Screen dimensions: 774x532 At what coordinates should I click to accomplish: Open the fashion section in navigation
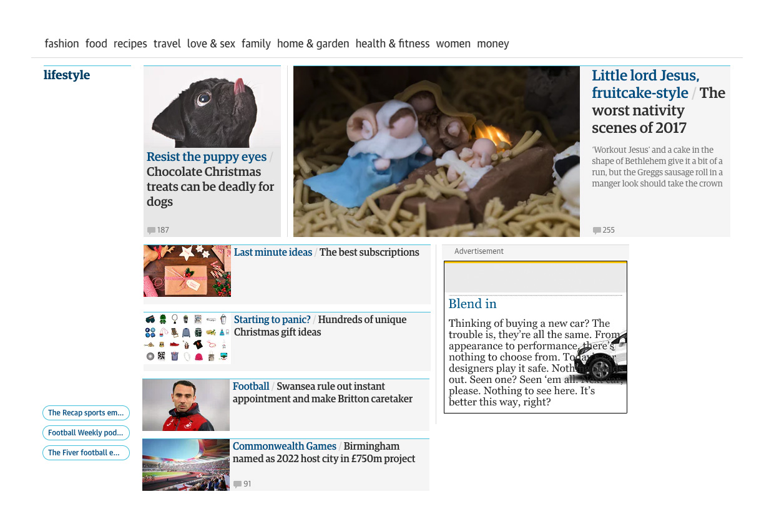[x=62, y=44]
